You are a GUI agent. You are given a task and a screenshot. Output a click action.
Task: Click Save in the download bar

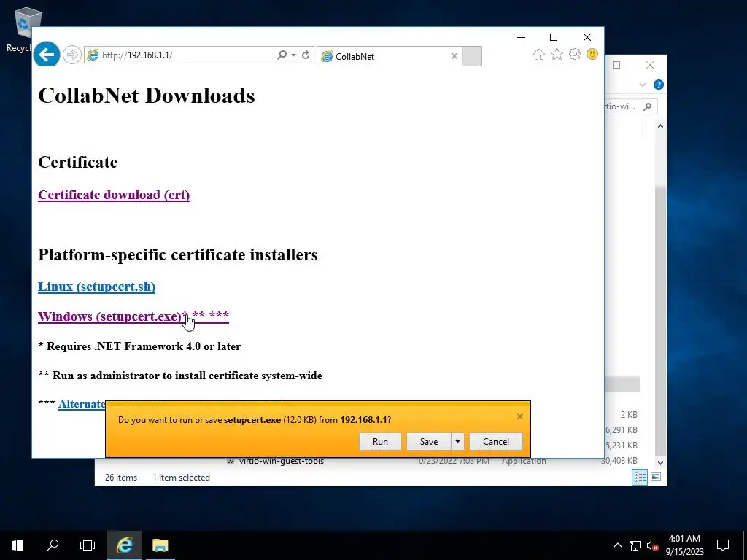429,441
